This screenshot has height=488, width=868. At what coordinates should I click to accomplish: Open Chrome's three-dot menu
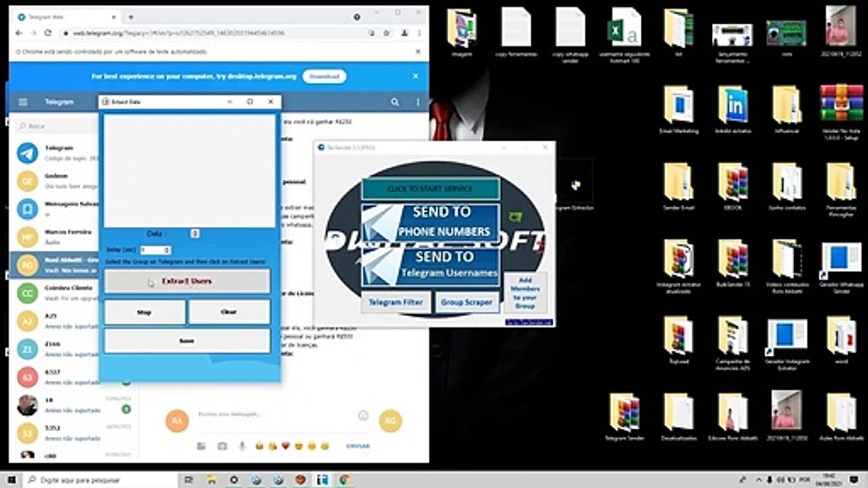418,33
